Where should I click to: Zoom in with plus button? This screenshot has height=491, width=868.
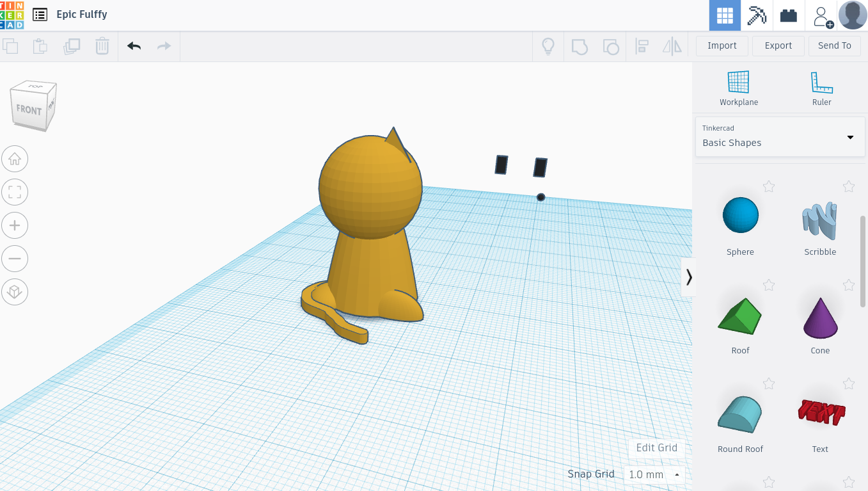tap(15, 225)
